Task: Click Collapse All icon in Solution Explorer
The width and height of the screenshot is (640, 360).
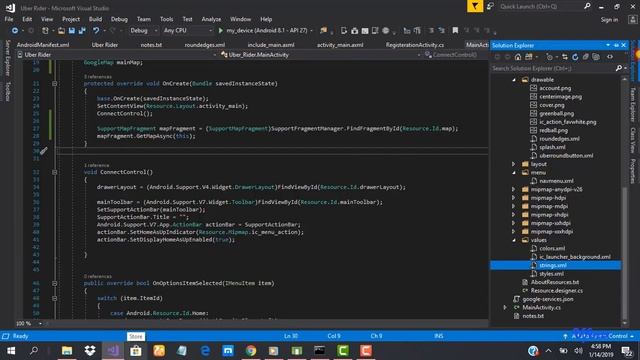Action: point(586,57)
